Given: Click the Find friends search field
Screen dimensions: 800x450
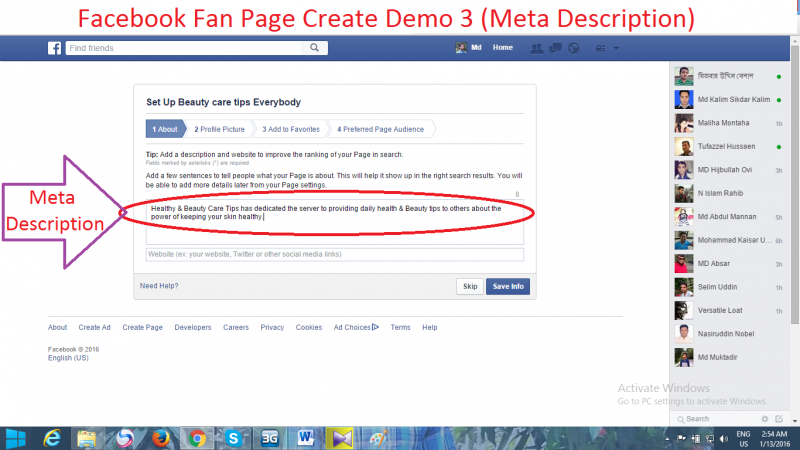Looking at the screenshot, I should point(186,48).
